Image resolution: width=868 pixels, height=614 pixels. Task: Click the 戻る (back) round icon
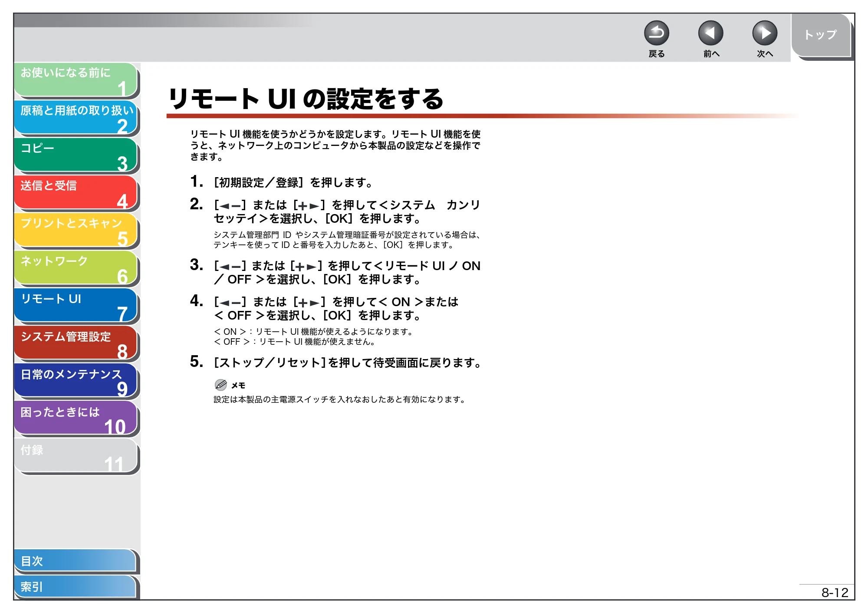pyautogui.click(x=656, y=33)
